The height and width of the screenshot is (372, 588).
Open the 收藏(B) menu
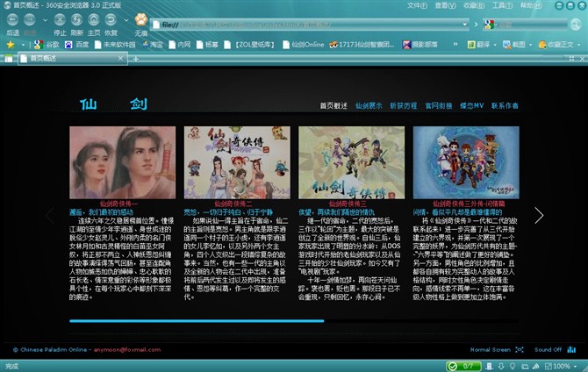tap(474, 5)
